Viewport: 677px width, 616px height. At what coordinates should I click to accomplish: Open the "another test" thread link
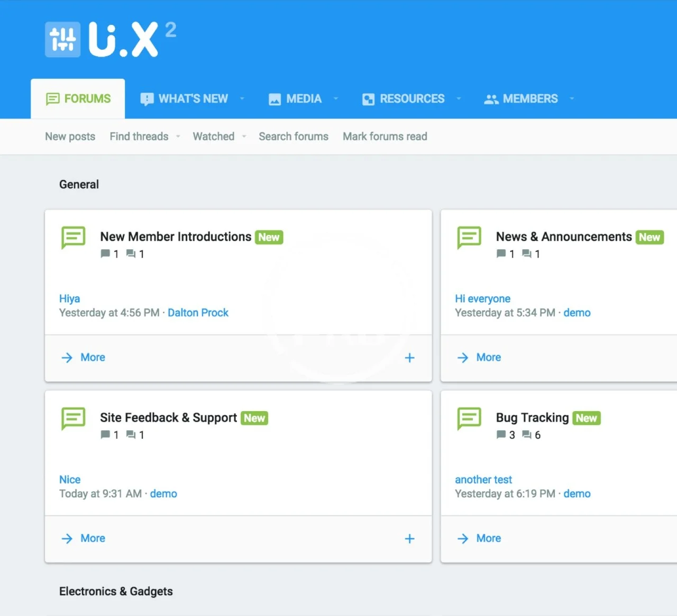tap(483, 479)
